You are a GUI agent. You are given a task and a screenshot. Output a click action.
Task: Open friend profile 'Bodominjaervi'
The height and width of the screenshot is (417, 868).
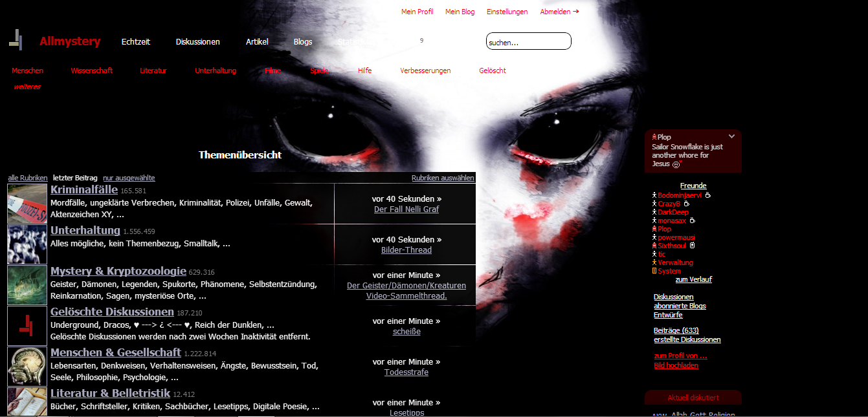coord(680,195)
